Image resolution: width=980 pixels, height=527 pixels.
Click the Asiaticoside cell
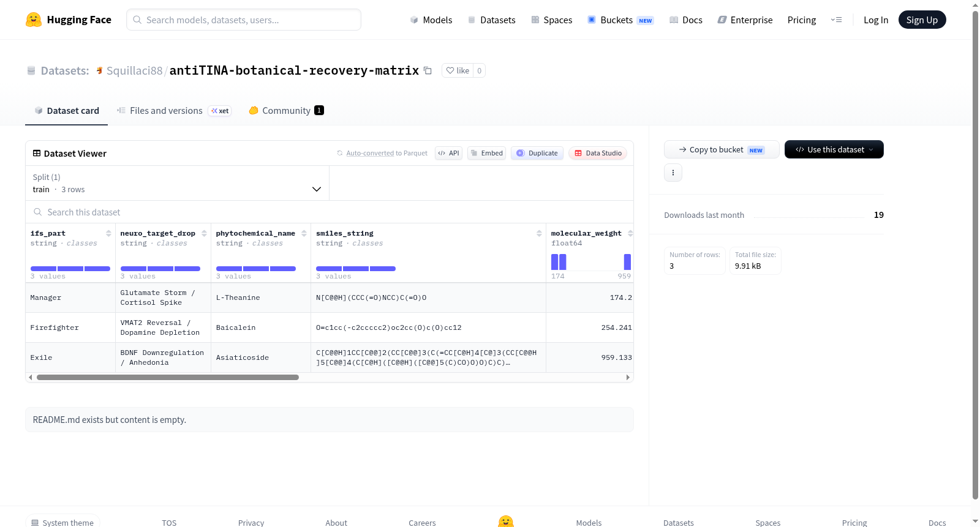click(261, 357)
